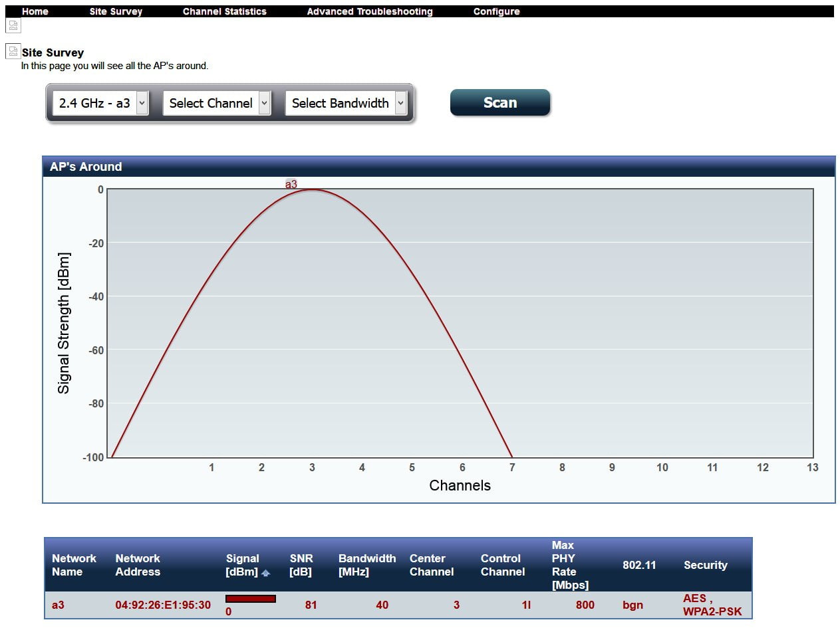Viewport: 840px width, 638px height.
Task: Click the AP's Around panel header
Action: tap(439, 167)
